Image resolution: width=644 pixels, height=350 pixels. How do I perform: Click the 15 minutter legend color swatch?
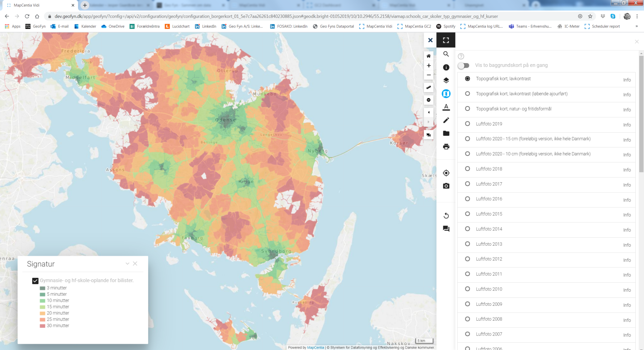[42, 307]
